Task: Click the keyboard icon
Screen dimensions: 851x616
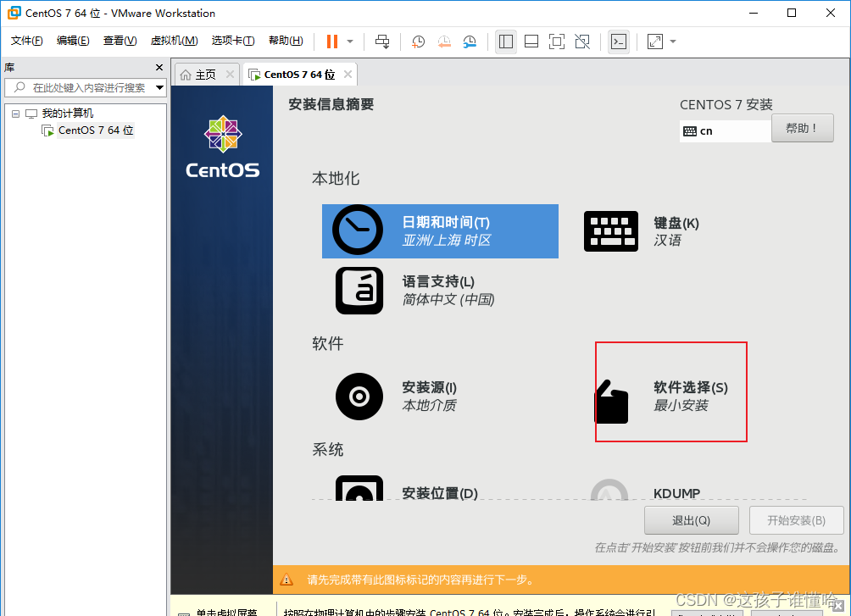Action: (x=610, y=231)
